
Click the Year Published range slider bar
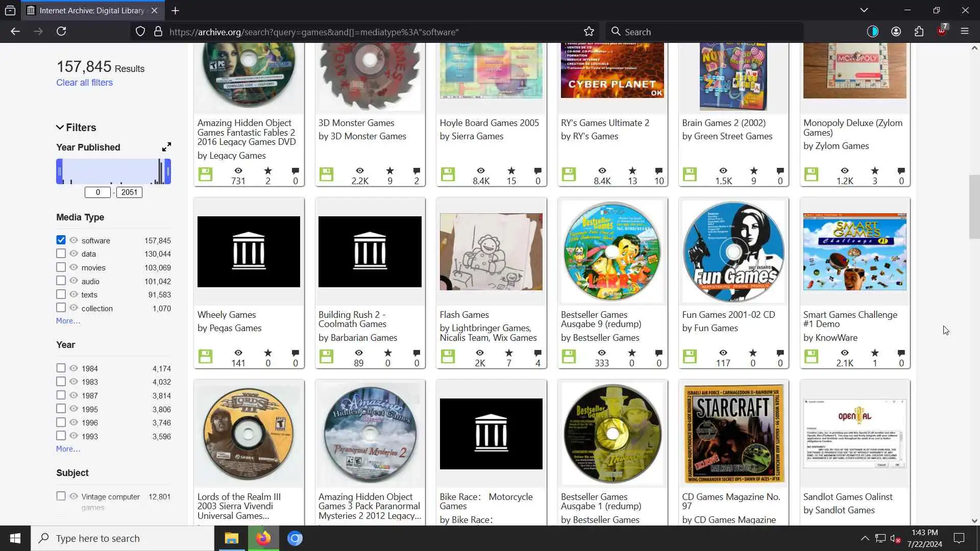[113, 171]
